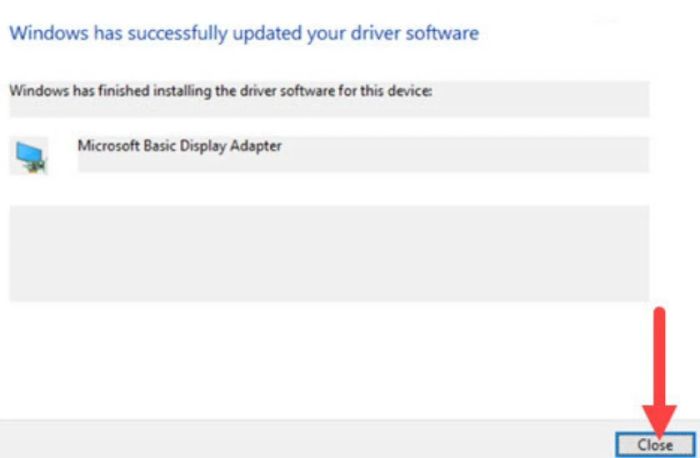
Task: Select the Microsoft Basic Display Adapter name
Action: 179,146
